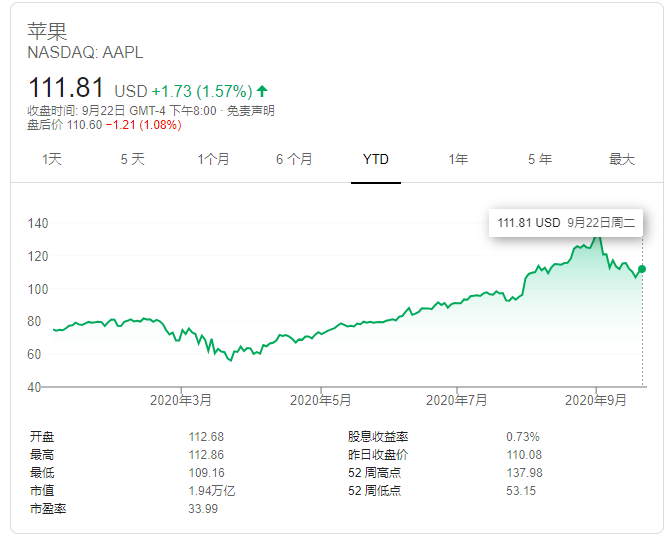Screen dimensions: 672x538
Task: Open the 5 年 time range
Action: click(x=540, y=159)
